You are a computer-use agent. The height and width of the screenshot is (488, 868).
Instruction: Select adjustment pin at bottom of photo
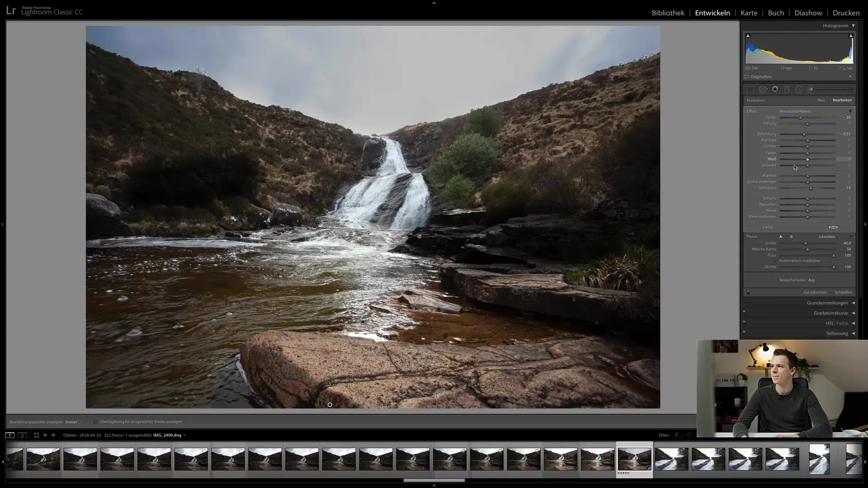coord(330,405)
